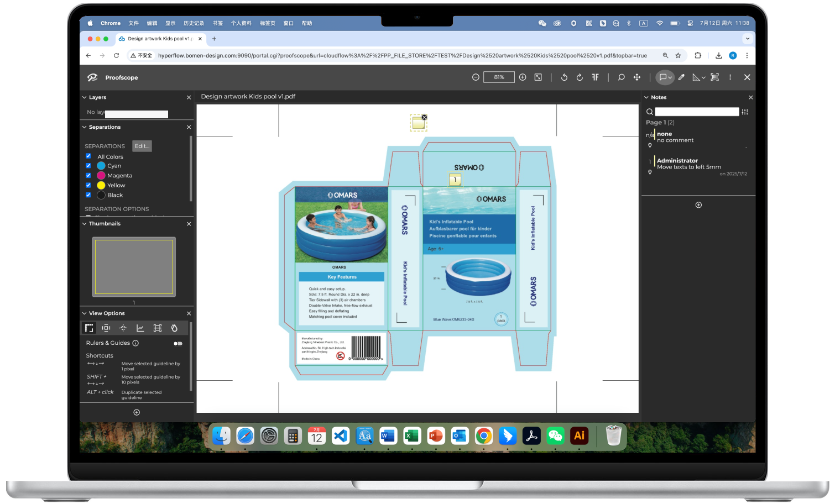Image resolution: width=835 pixels, height=504 pixels.
Task: Uncheck the Cyan separation checkbox
Action: (88, 166)
